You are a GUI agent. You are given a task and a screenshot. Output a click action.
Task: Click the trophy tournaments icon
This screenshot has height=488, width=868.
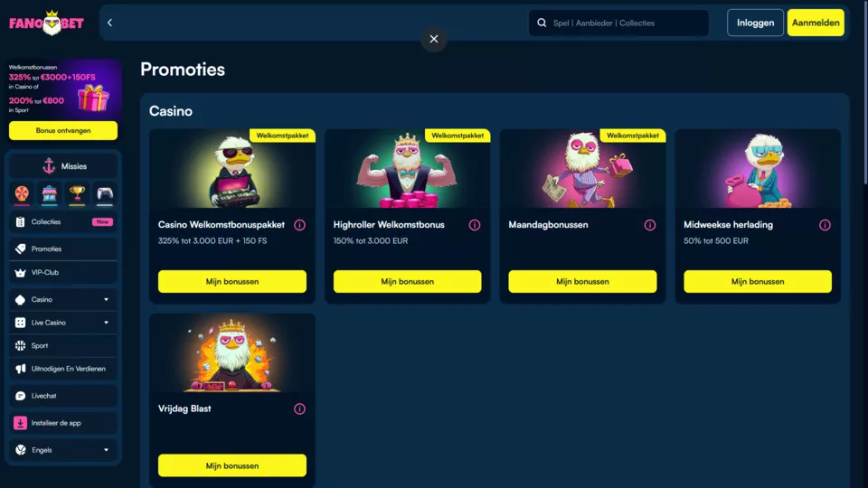[x=77, y=193]
